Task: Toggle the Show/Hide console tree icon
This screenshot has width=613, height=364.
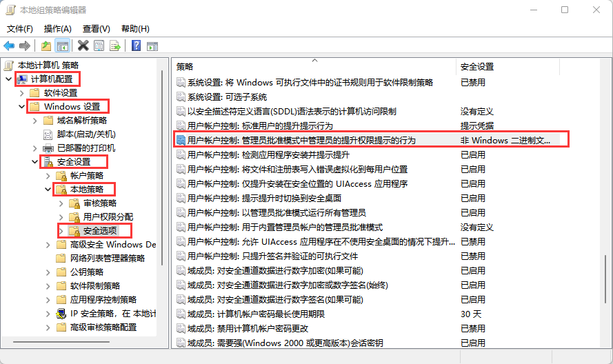Action: click(63, 46)
